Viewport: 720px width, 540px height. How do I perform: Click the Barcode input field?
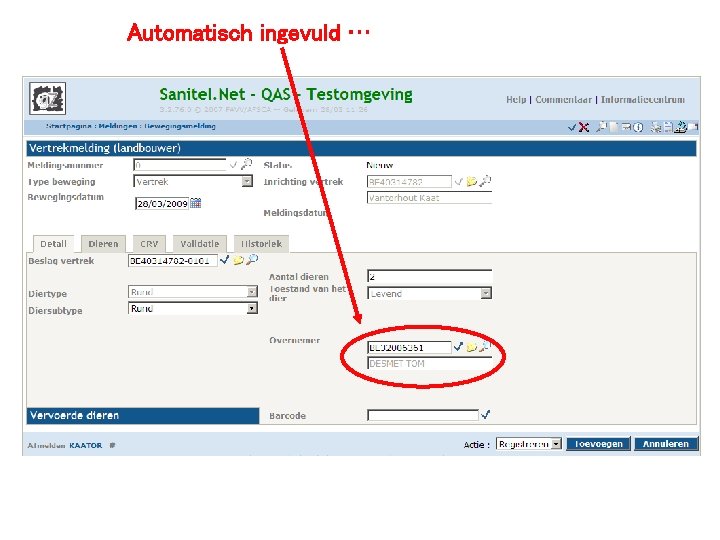tap(422, 416)
